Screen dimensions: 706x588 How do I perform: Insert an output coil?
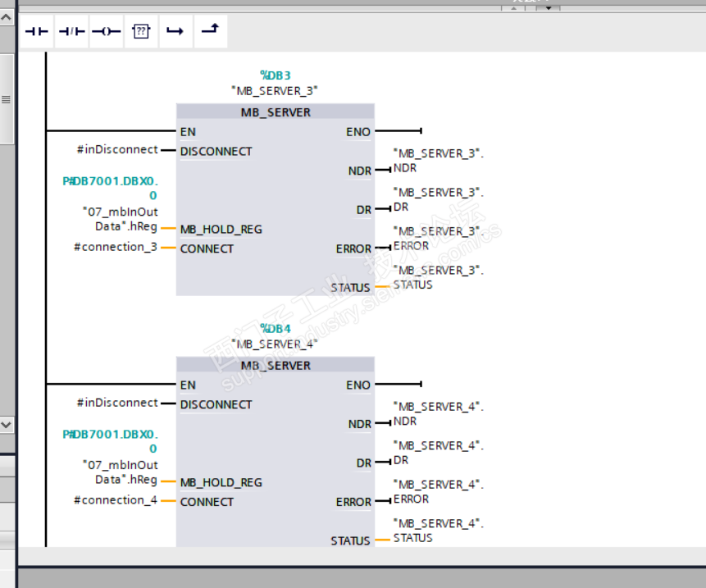(107, 31)
